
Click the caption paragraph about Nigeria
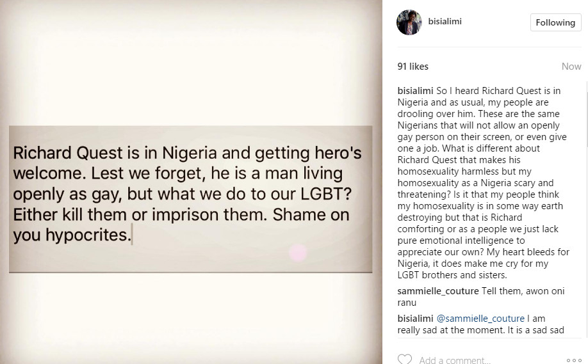click(x=484, y=183)
